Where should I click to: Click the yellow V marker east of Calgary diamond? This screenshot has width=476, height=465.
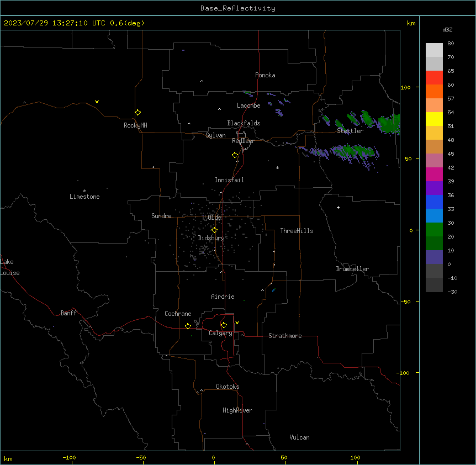click(x=237, y=323)
